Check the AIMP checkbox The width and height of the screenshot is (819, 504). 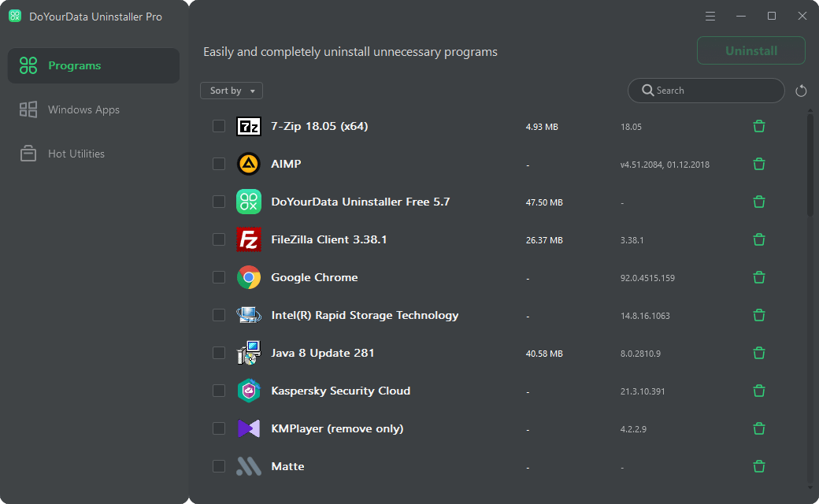pos(219,164)
